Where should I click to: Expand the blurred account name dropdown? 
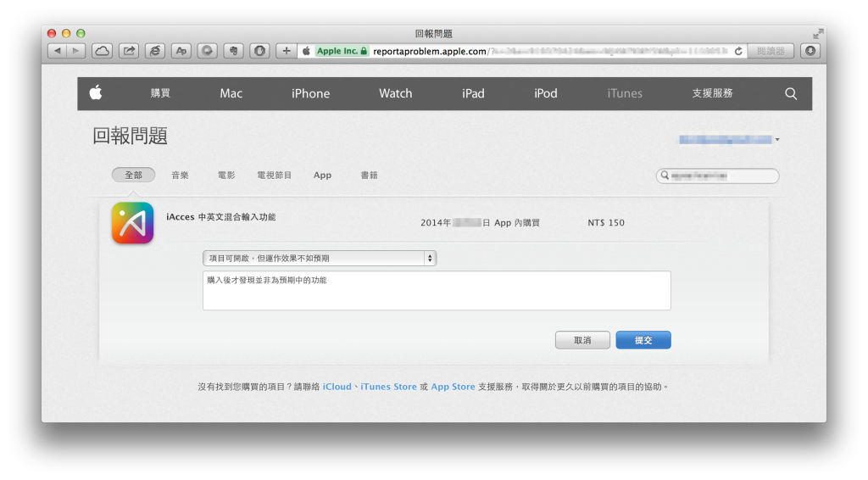[729, 140]
